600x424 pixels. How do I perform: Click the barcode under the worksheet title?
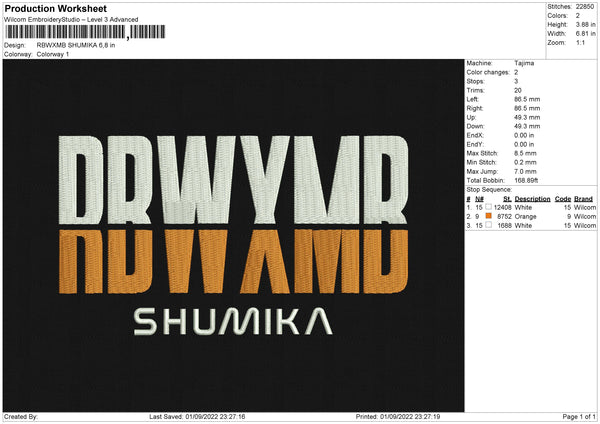click(x=85, y=32)
